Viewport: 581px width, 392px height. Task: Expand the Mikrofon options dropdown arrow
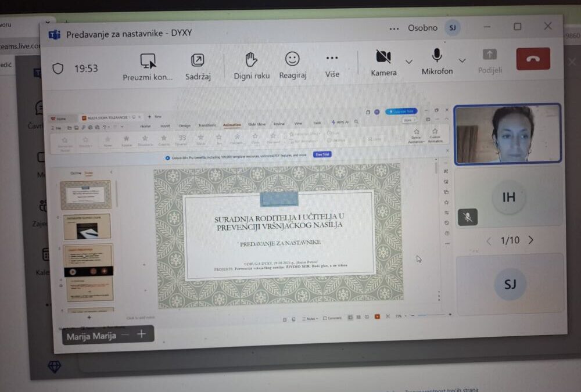[462, 60]
